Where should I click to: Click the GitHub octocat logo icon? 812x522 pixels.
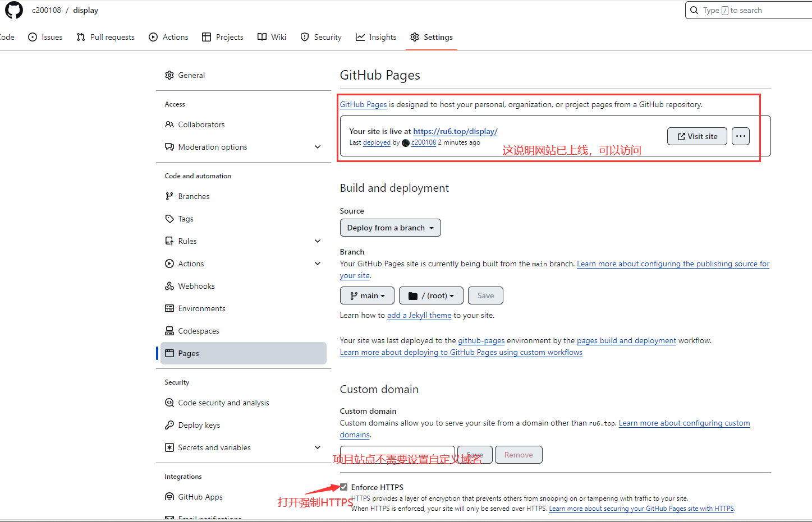14,10
